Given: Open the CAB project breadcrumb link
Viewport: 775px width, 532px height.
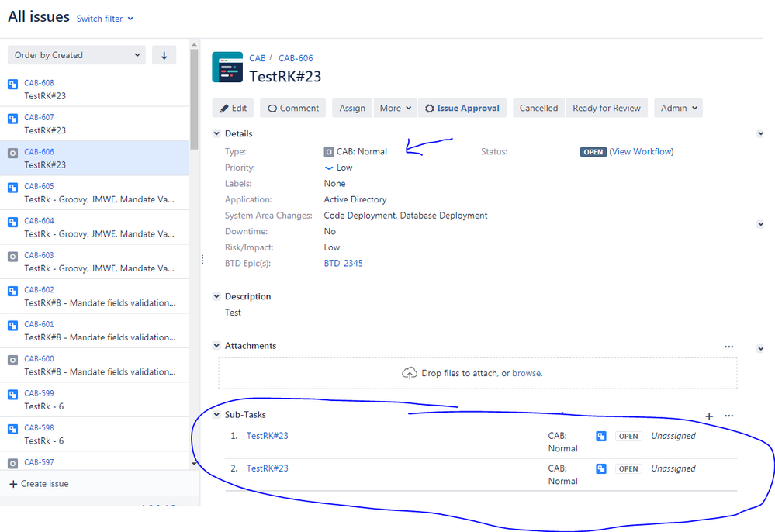Looking at the screenshot, I should coord(257,58).
